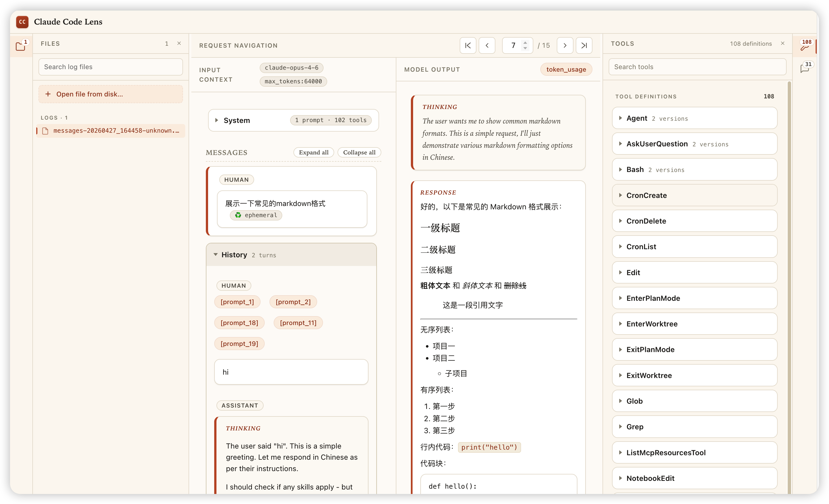The height and width of the screenshot is (504, 829).
Task: Click the claude-opus-4-6 model tag
Action: [x=291, y=67]
